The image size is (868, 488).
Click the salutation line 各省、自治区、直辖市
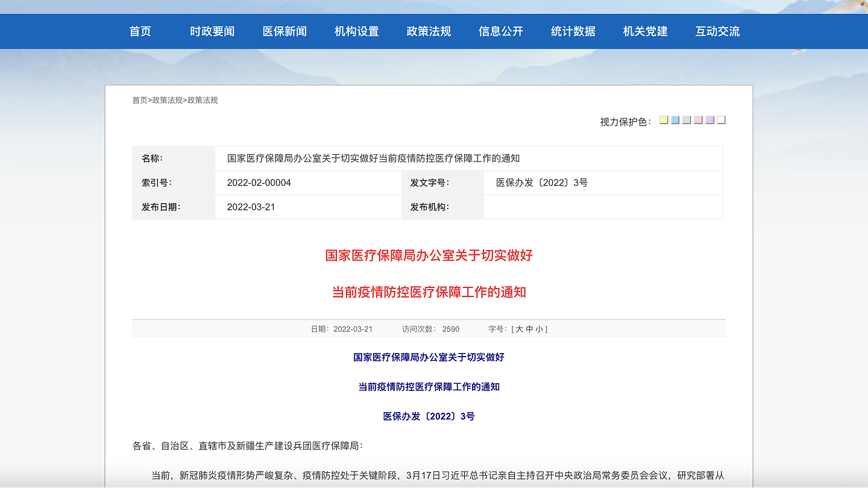[248, 446]
